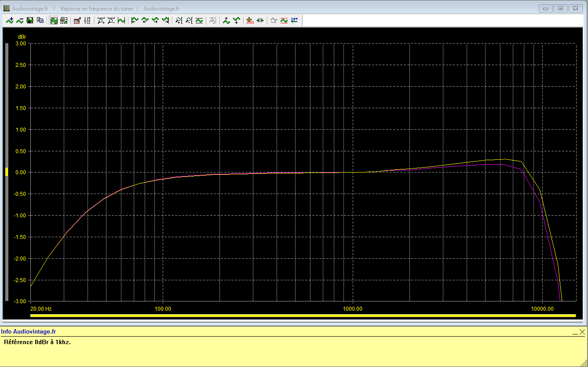Click the Référence 0dBr à 1khz. text

coord(37,342)
